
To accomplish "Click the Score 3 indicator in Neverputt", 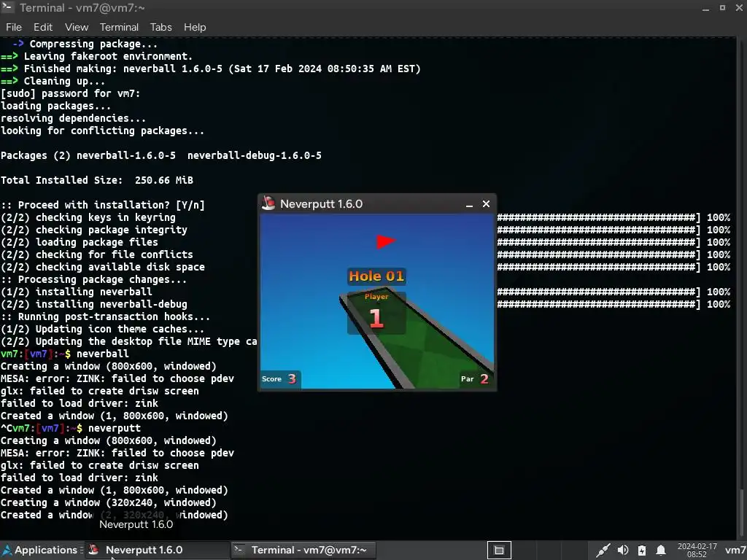I will pos(279,379).
